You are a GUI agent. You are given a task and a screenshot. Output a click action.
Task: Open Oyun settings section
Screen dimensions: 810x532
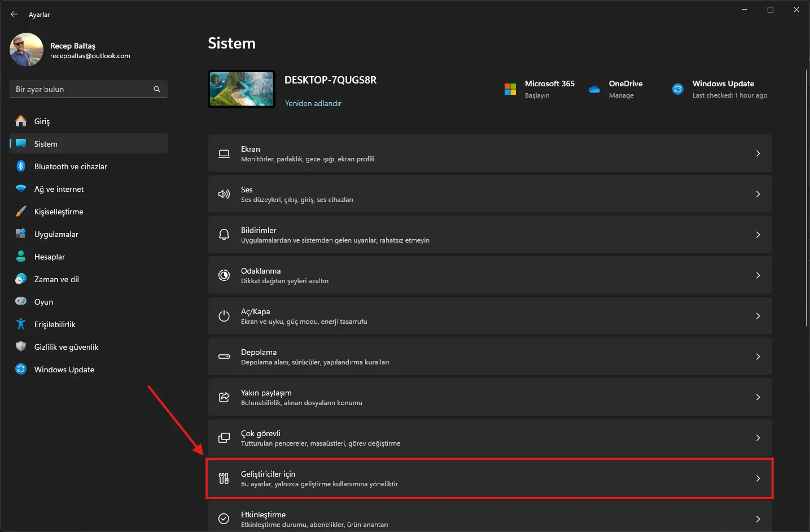click(89, 301)
